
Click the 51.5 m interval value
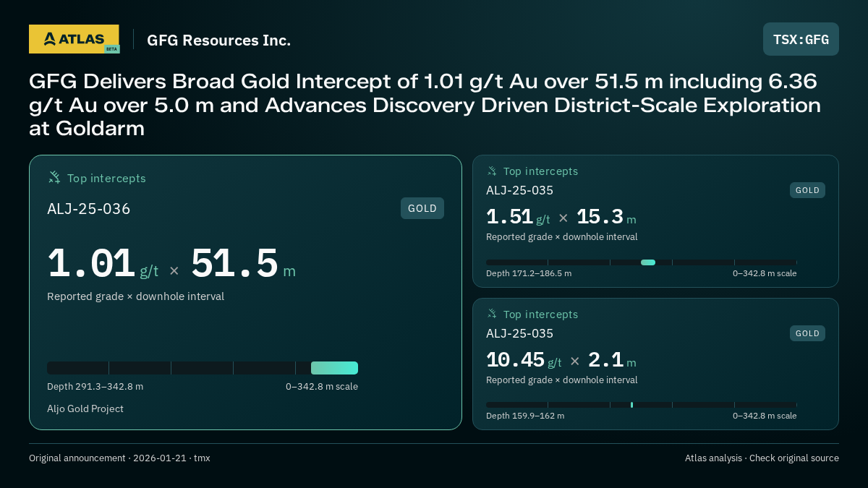point(244,265)
